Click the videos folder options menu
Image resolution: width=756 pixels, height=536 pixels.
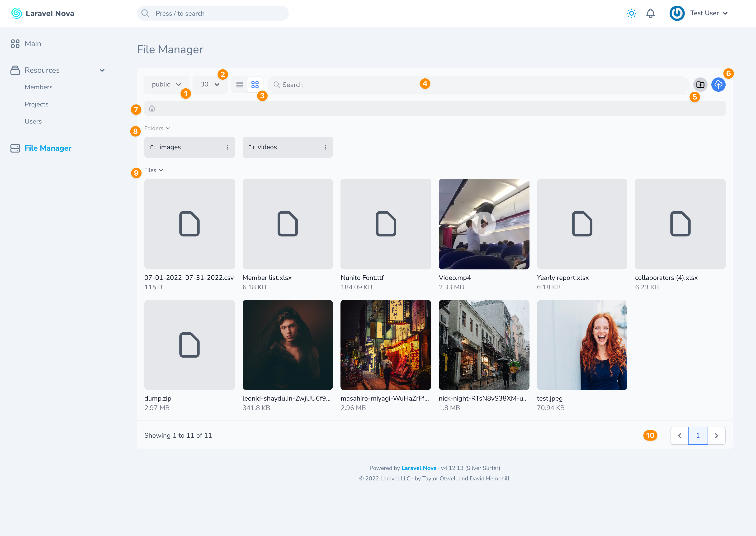click(325, 147)
